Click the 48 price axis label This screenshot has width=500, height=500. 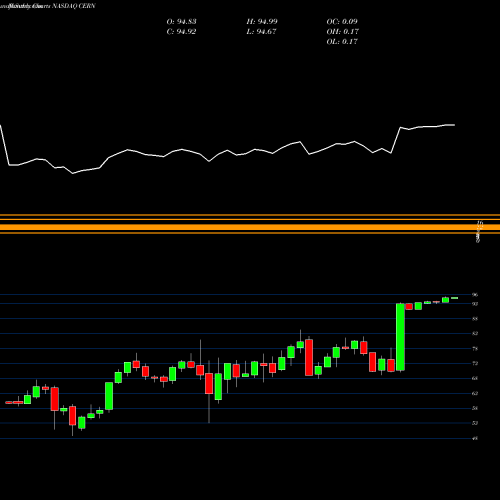475,438
